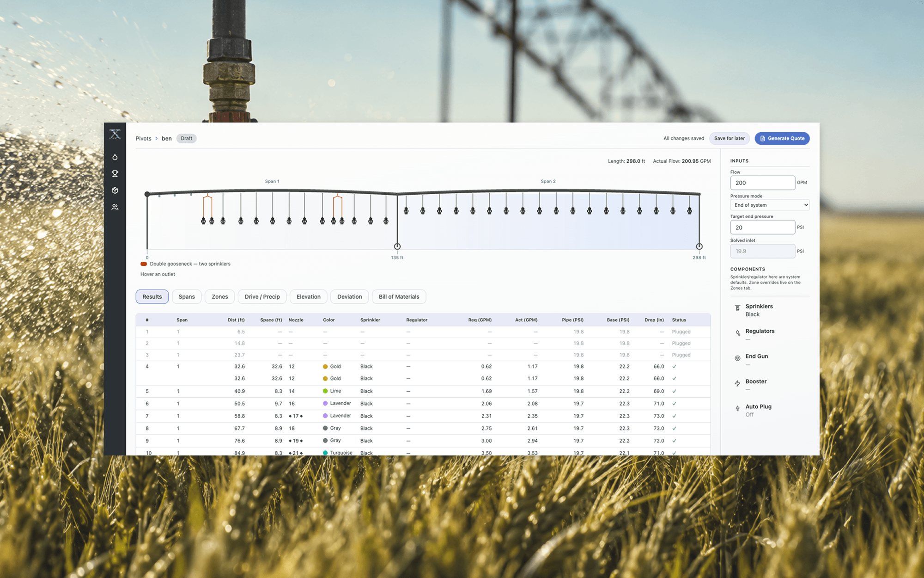Open the Zones tab
This screenshot has height=578, width=924.
click(x=220, y=297)
